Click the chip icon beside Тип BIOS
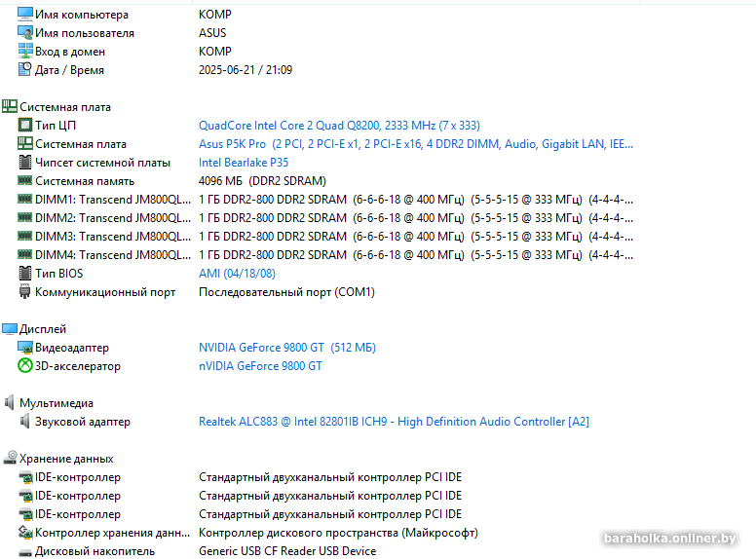Screen dimensions: 756x559 (x=25, y=274)
